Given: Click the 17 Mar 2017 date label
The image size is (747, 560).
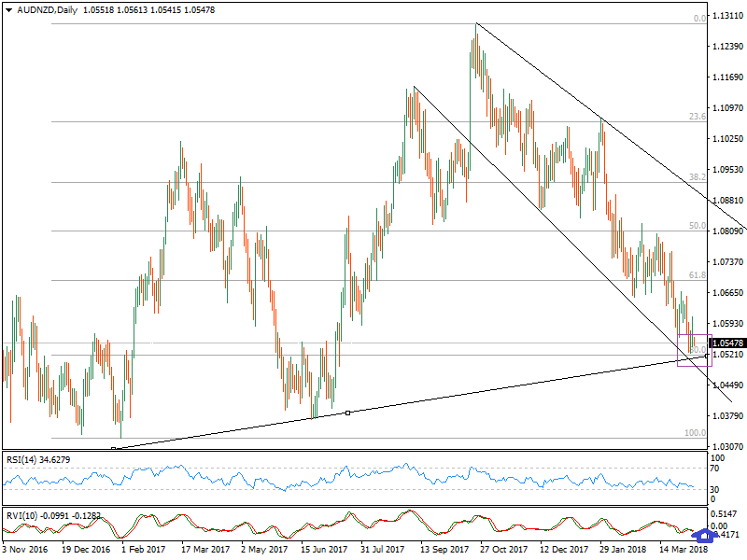Looking at the screenshot, I should pos(205,550).
